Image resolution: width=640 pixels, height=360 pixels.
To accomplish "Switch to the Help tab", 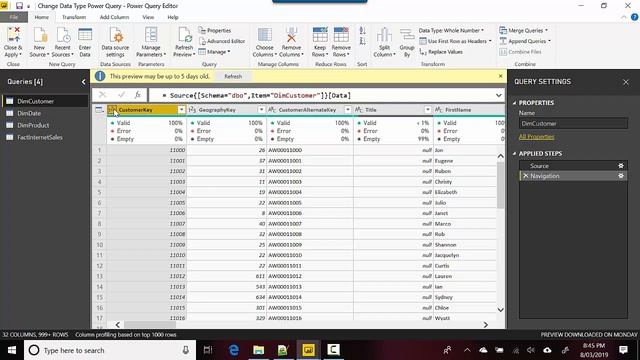I will pos(173,17).
